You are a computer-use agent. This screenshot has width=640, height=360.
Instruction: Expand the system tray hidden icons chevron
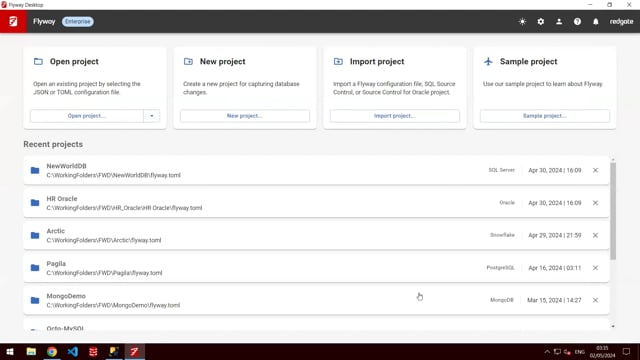point(547,351)
